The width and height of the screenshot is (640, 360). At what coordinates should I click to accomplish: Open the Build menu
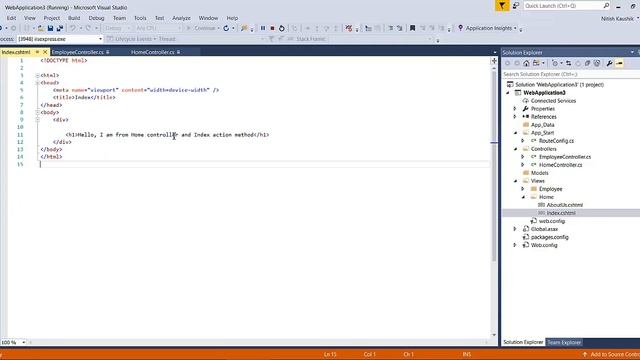click(x=74, y=18)
